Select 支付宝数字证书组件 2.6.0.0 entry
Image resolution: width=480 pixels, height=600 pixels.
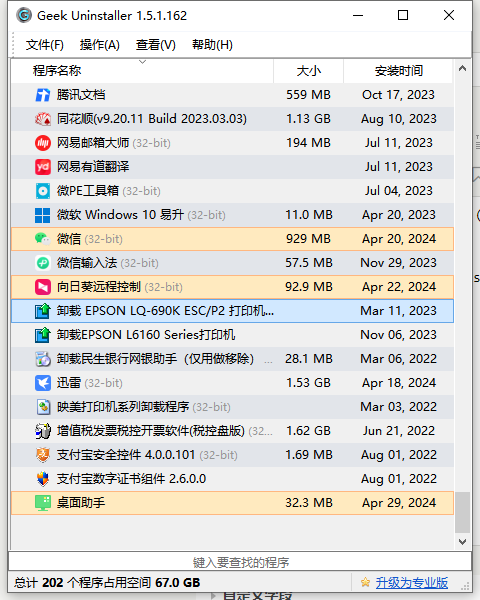(131, 479)
